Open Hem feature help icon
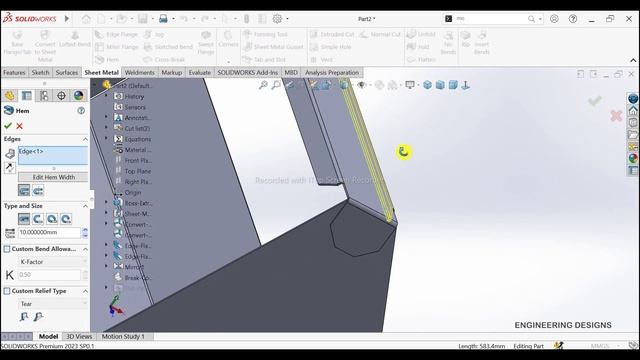640x360 pixels. tap(81, 111)
